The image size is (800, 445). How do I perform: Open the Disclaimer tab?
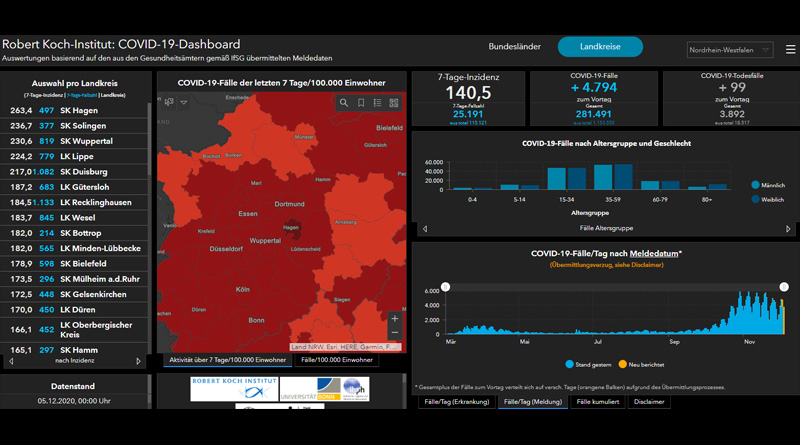[x=649, y=402]
